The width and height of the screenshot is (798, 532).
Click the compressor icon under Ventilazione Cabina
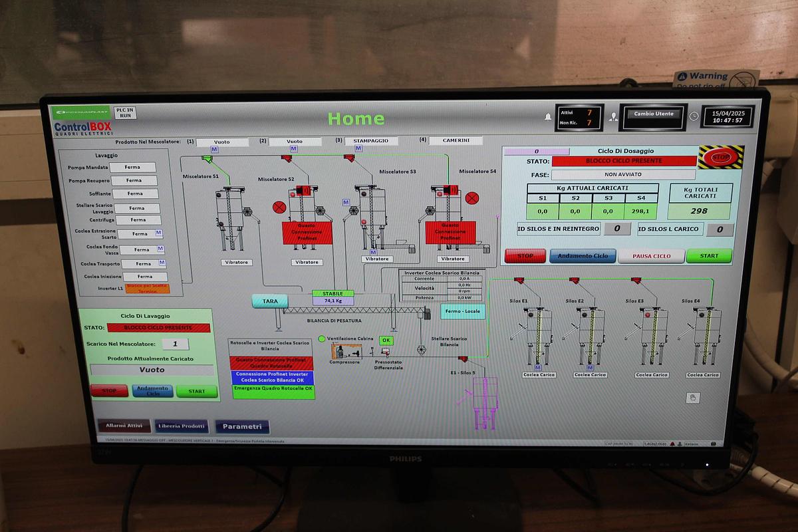(345, 350)
